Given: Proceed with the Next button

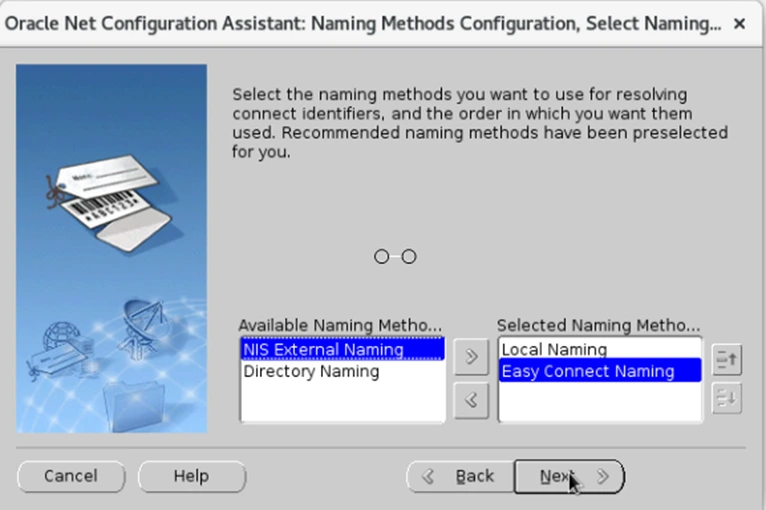Looking at the screenshot, I should tap(569, 476).
